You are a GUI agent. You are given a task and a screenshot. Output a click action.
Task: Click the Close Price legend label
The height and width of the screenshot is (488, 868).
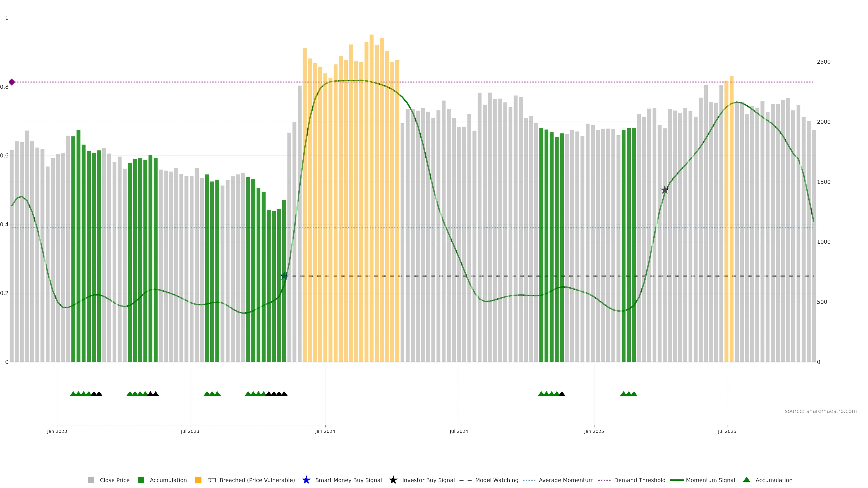pyautogui.click(x=115, y=480)
